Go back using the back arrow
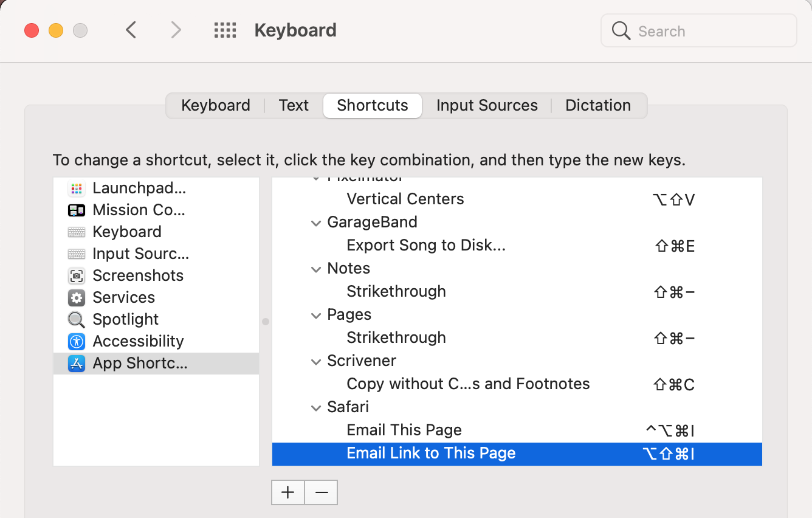Image resolution: width=812 pixels, height=518 pixels. pos(131,30)
